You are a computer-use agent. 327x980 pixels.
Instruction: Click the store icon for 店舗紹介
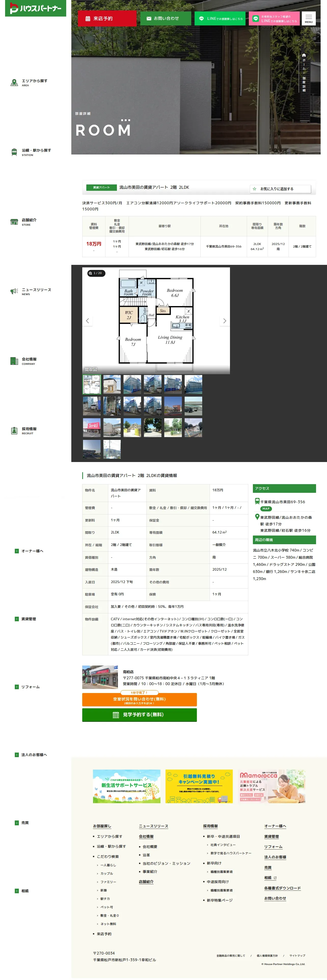tap(14, 222)
